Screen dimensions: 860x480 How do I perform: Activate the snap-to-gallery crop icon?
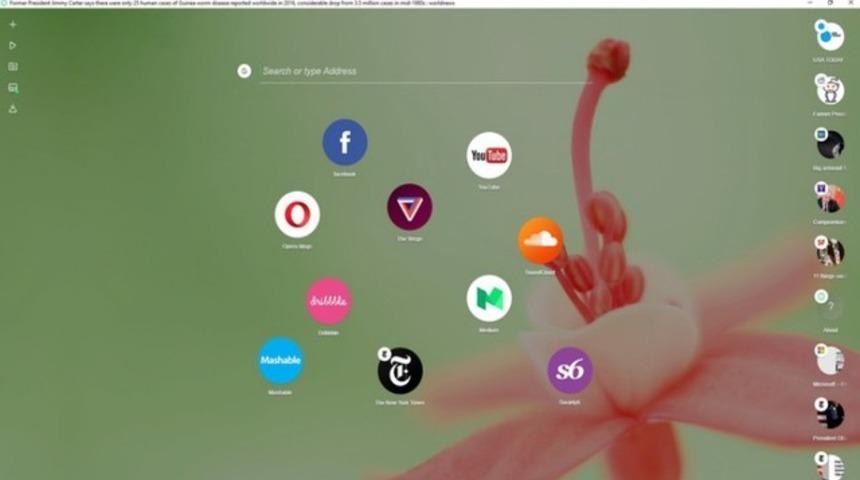coord(13,88)
